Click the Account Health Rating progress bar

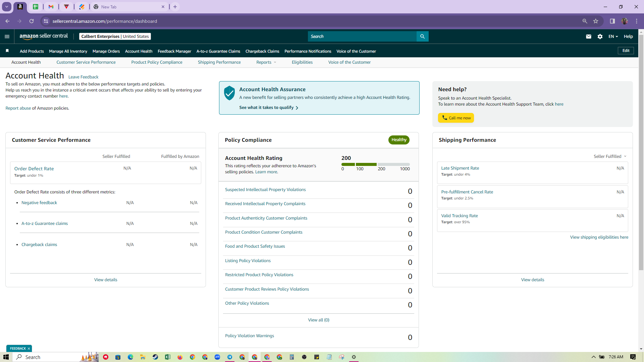point(375,164)
